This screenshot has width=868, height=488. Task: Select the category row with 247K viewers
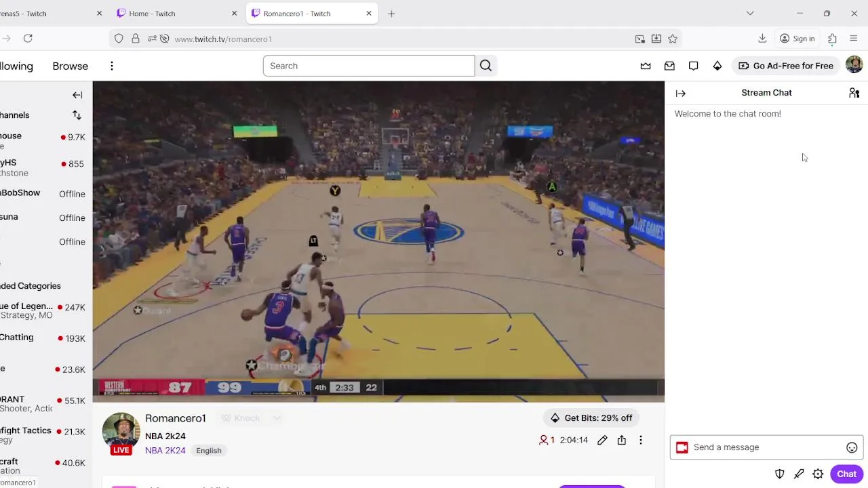pos(46,310)
